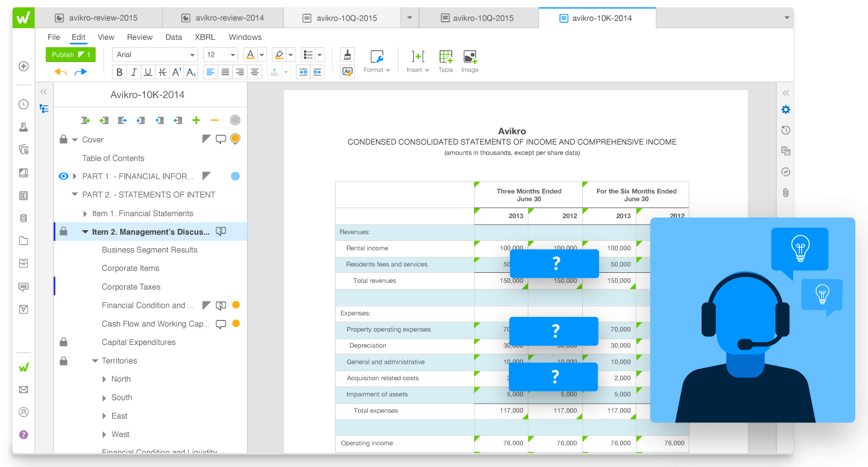
Task: Open the font size dropdown
Action: pyautogui.click(x=220, y=55)
